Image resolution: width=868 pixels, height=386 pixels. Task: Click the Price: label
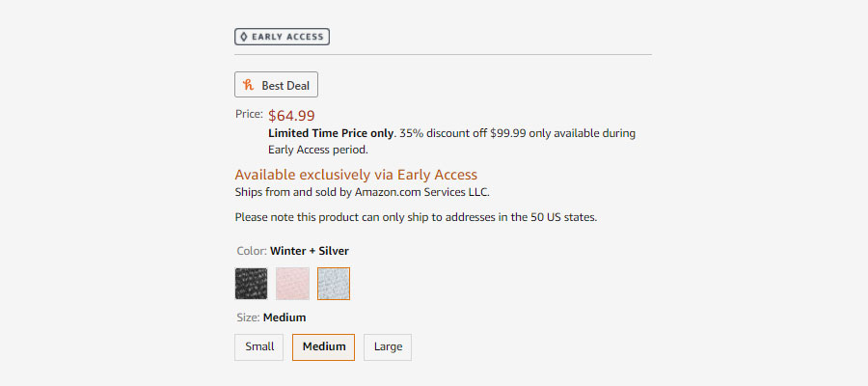pos(249,114)
